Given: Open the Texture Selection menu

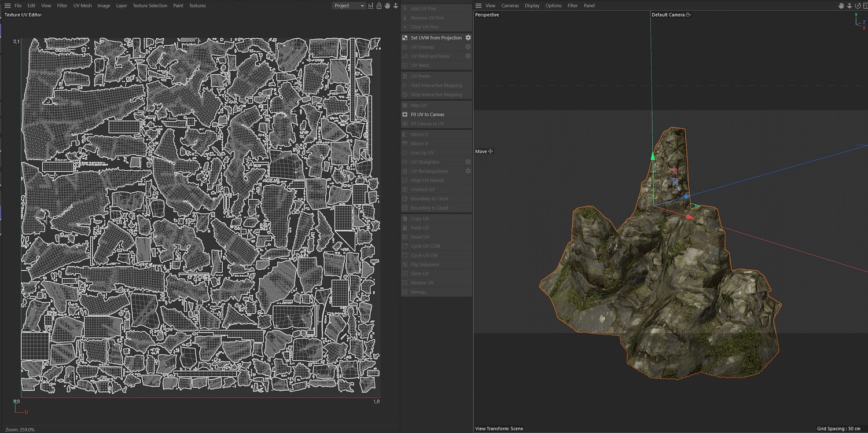Looking at the screenshot, I should point(150,6).
